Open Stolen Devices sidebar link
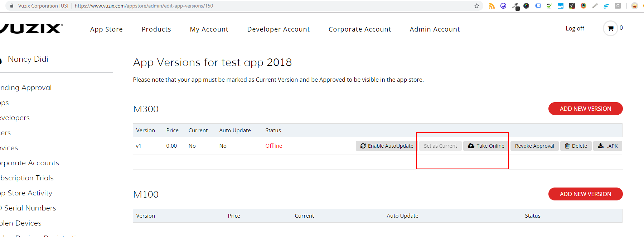The image size is (644, 237). (21, 223)
